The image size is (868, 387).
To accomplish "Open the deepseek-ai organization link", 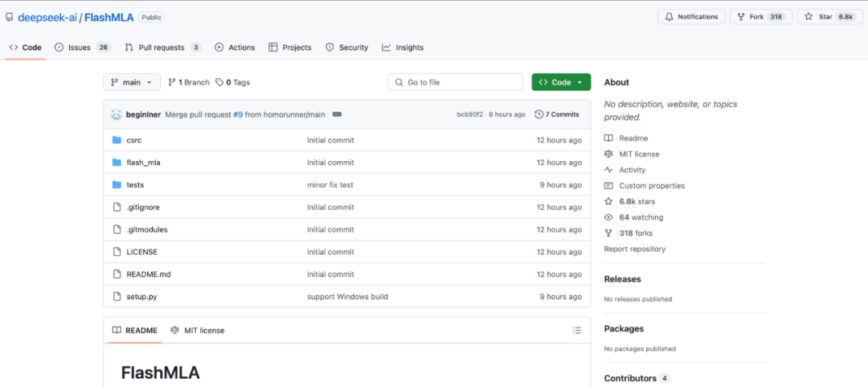I will [x=47, y=17].
